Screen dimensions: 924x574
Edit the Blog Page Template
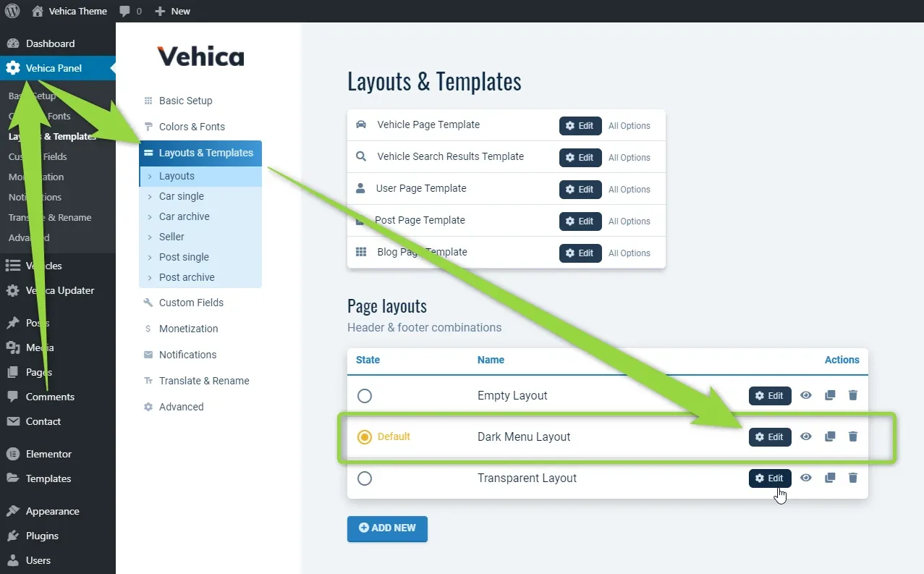click(580, 253)
